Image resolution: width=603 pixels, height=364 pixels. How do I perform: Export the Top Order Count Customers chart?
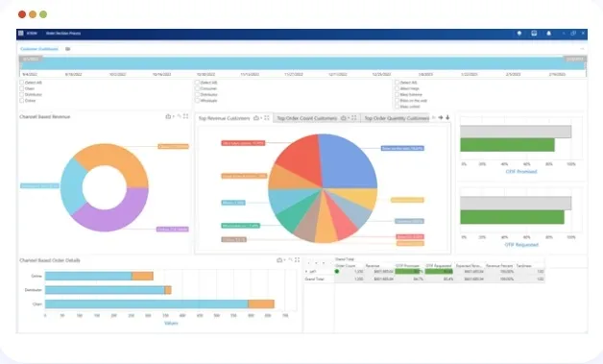(x=344, y=118)
